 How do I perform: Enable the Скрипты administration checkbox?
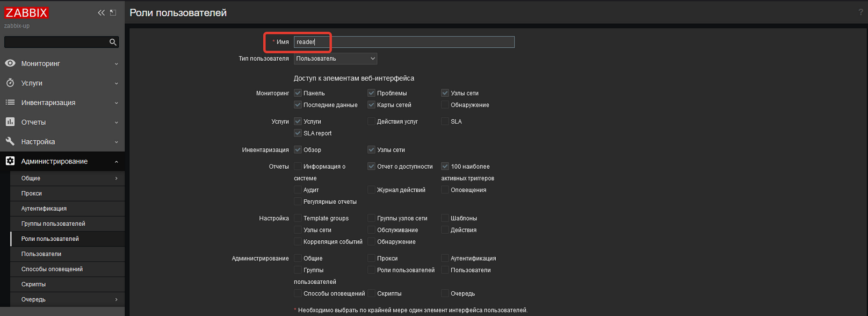point(371,293)
